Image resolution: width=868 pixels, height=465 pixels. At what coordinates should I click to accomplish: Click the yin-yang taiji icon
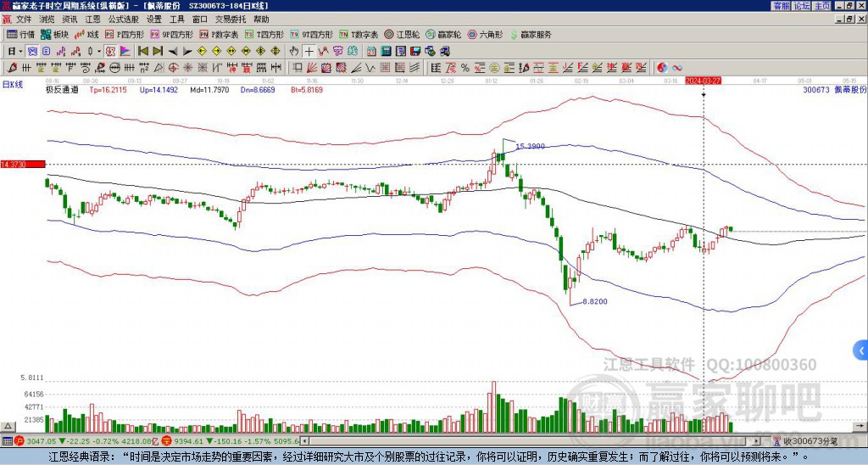(x=662, y=68)
